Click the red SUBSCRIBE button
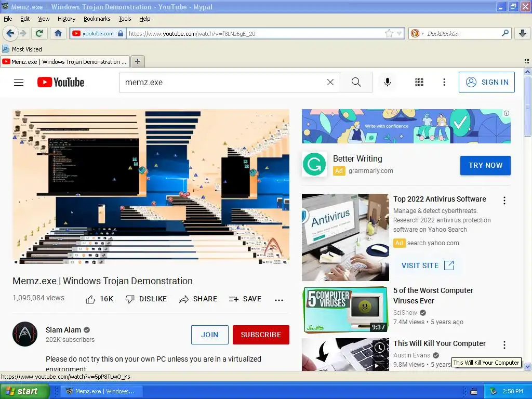The height and width of the screenshot is (399, 532). (261, 335)
